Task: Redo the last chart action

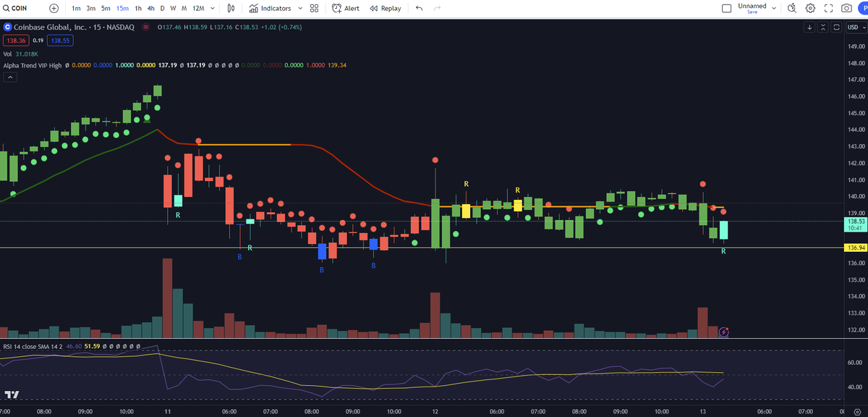Action: point(437,8)
